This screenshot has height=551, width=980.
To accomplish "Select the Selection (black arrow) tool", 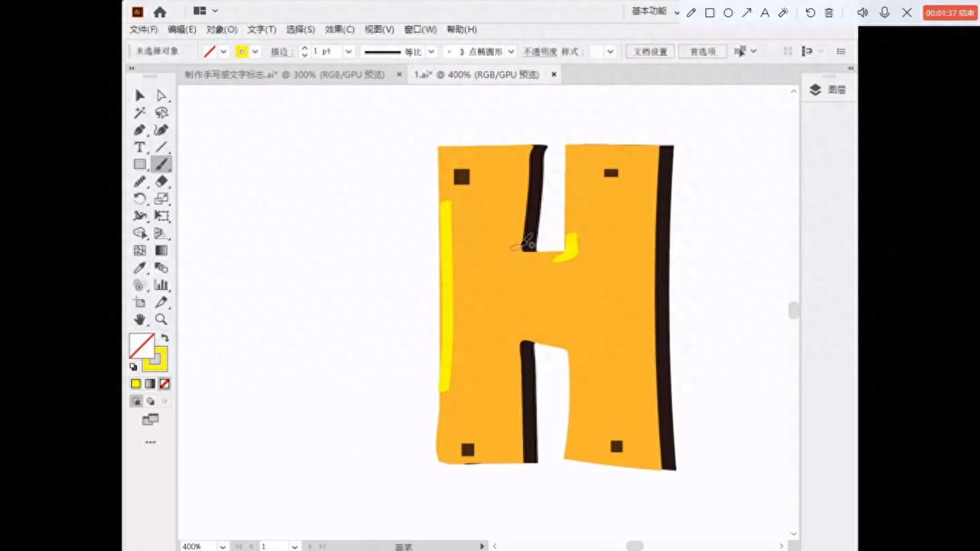I will [140, 96].
